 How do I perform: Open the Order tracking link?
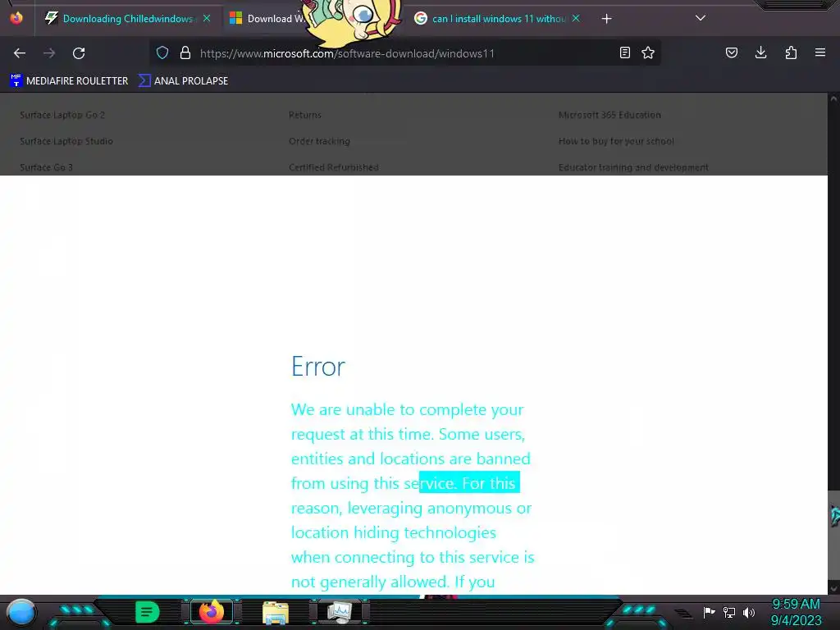(x=319, y=141)
